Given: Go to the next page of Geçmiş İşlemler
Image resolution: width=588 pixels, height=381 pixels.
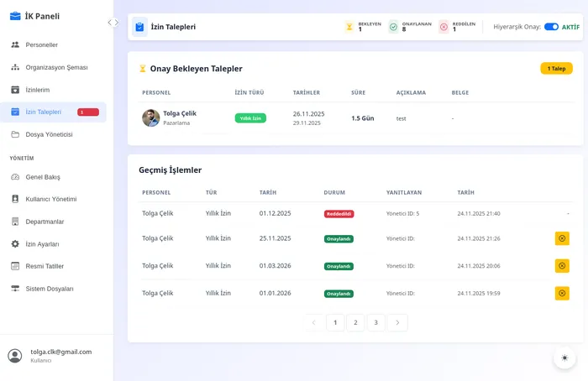Looking at the screenshot, I should pos(397,322).
